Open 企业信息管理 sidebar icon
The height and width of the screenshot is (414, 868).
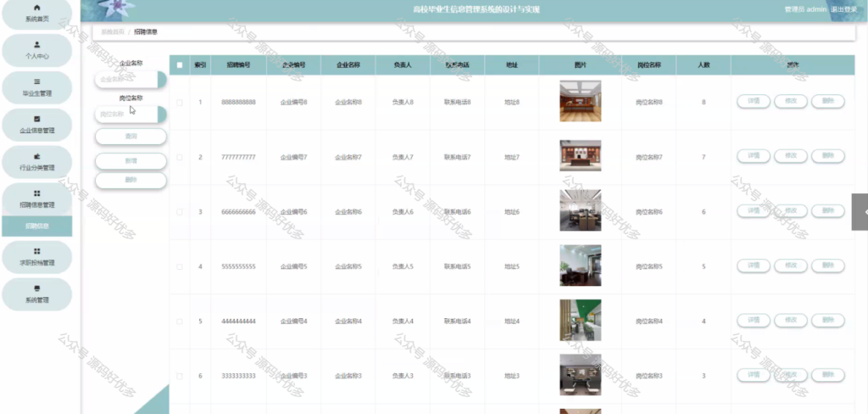(37, 119)
